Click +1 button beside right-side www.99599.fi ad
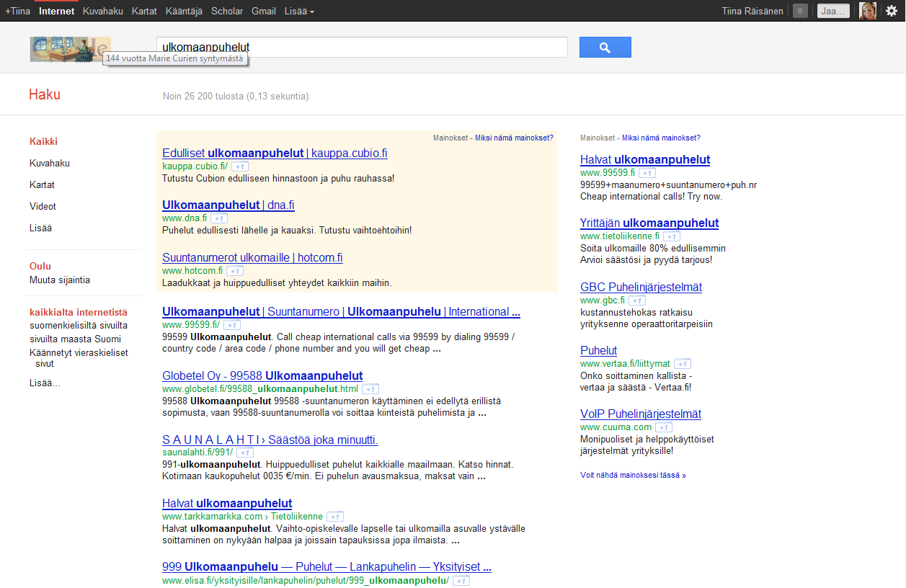The width and height of the screenshot is (906, 588). tap(647, 173)
